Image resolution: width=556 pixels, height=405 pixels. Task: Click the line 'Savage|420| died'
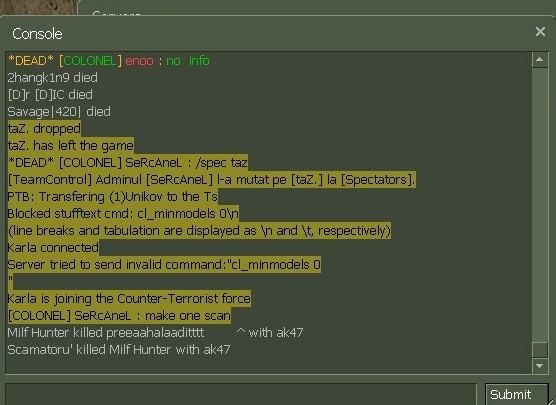[x=59, y=112]
